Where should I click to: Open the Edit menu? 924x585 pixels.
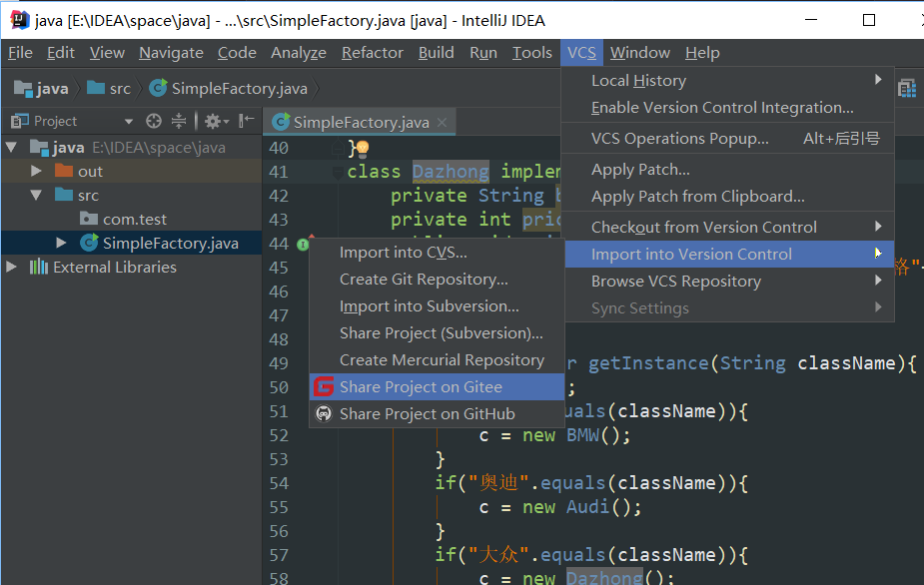click(x=61, y=53)
